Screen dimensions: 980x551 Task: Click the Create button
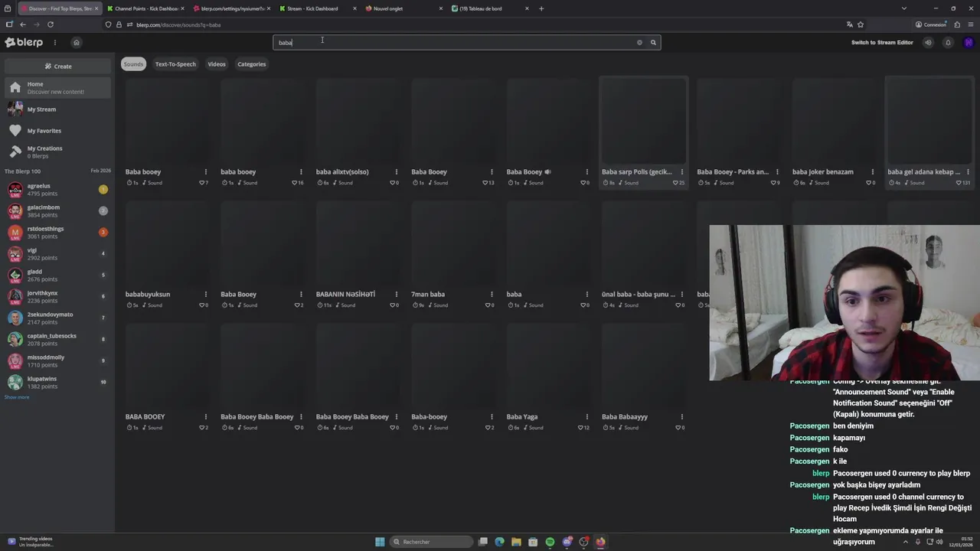(x=58, y=66)
